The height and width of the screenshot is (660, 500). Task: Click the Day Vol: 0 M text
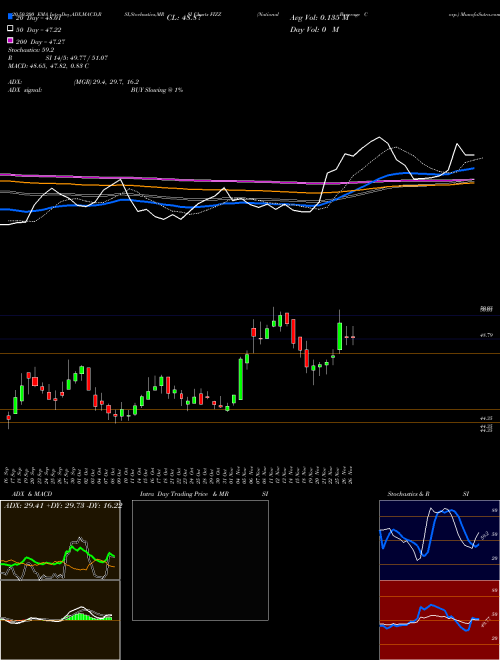314,29
